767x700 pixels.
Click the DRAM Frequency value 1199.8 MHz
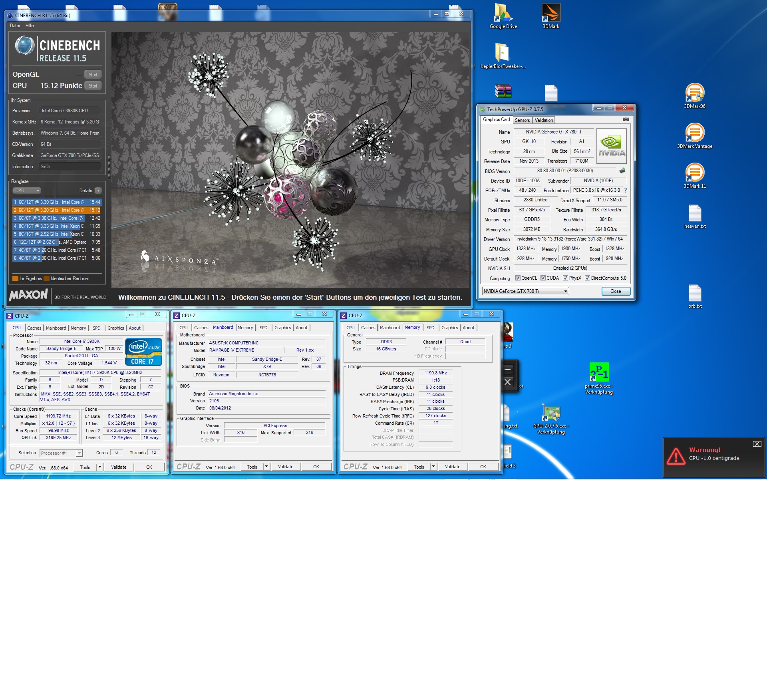pyautogui.click(x=435, y=373)
